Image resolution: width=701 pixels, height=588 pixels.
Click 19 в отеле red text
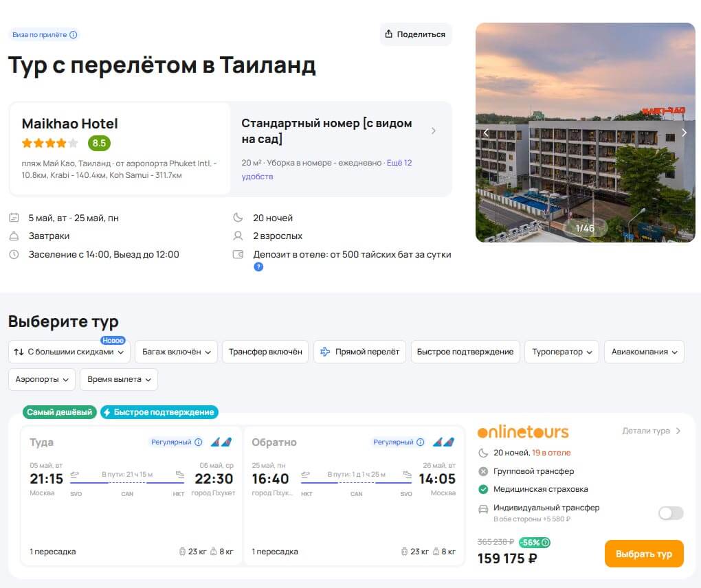click(x=551, y=453)
